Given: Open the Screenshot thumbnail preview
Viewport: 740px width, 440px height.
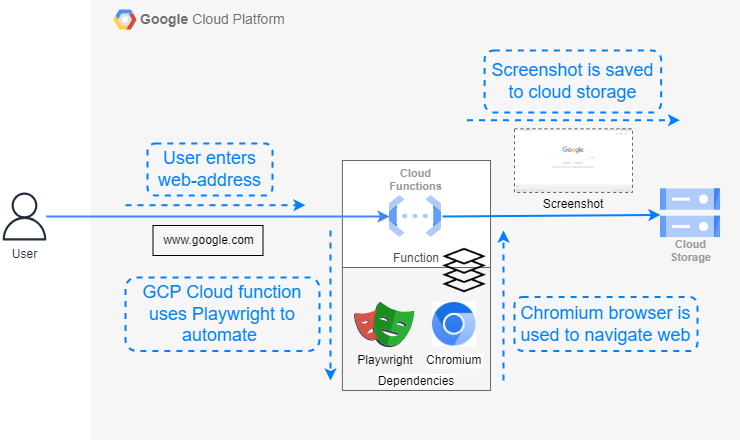Looking at the screenshot, I should pos(573,160).
